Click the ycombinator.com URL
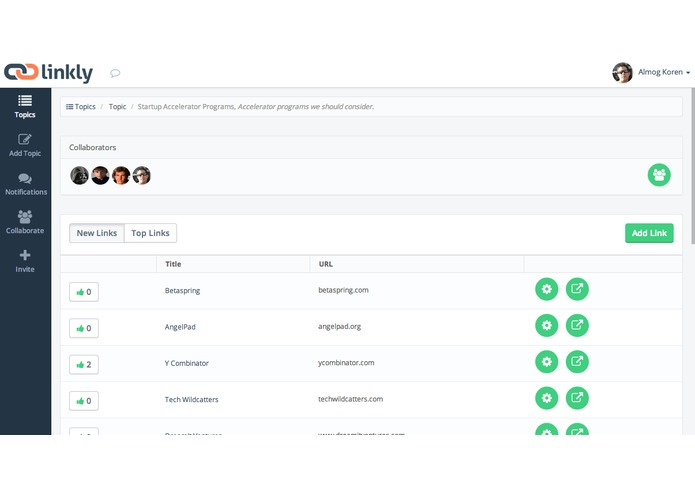The height and width of the screenshot is (494, 695). [x=346, y=363]
